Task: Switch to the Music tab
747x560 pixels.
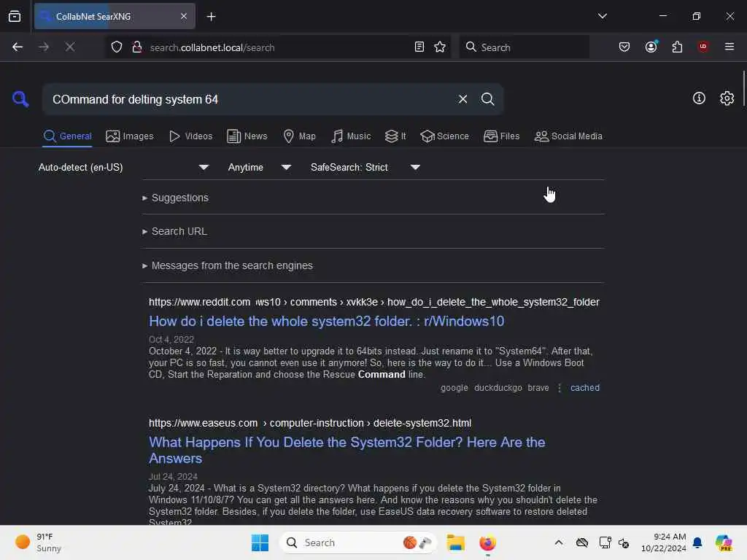Action: click(351, 136)
